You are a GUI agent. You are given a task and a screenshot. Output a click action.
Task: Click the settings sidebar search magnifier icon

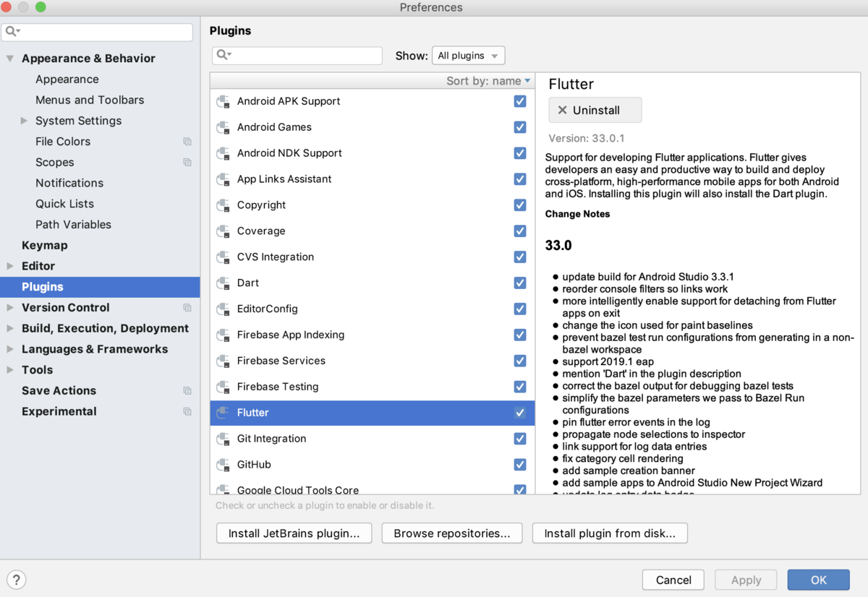13,32
